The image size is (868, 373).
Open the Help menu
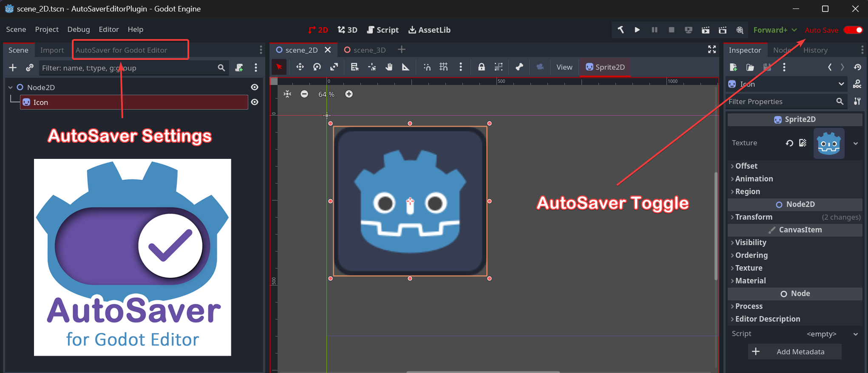136,29
